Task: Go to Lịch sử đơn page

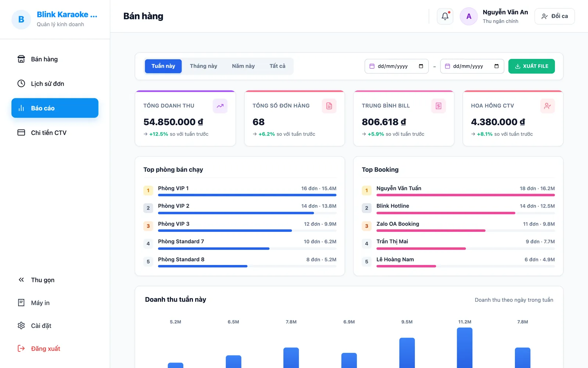Action: [x=55, y=84]
